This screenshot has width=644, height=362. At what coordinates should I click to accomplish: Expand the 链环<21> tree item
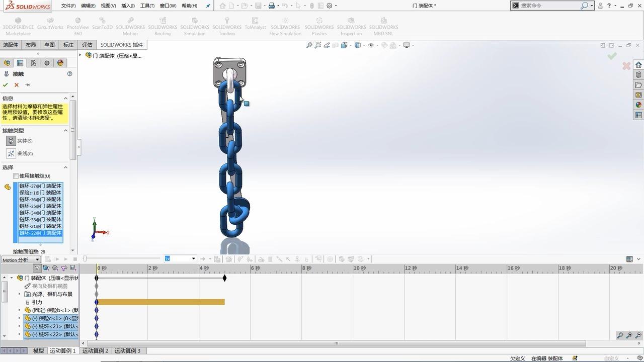point(19,326)
